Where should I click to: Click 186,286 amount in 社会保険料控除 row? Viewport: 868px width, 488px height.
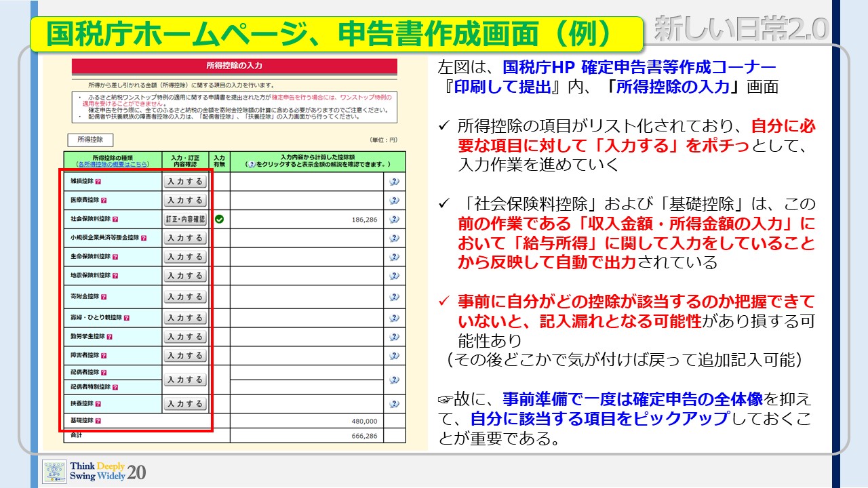364,220
